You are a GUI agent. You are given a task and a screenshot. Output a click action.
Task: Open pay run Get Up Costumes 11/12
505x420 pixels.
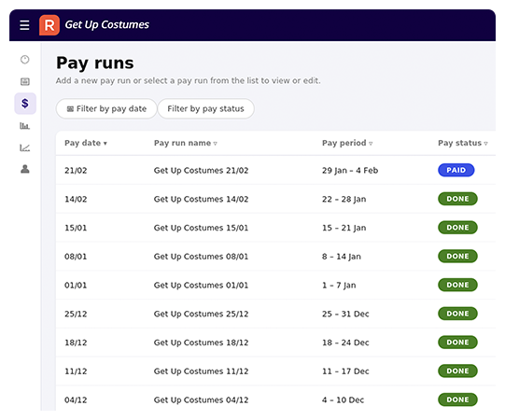coord(201,371)
